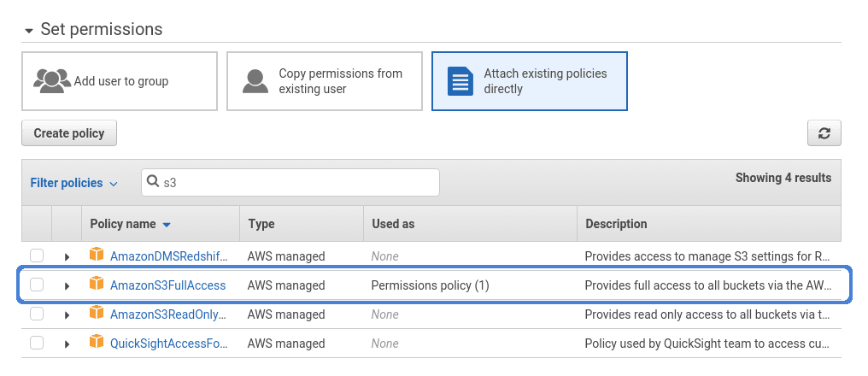
Task: Click the Description column header
Action: 616,224
